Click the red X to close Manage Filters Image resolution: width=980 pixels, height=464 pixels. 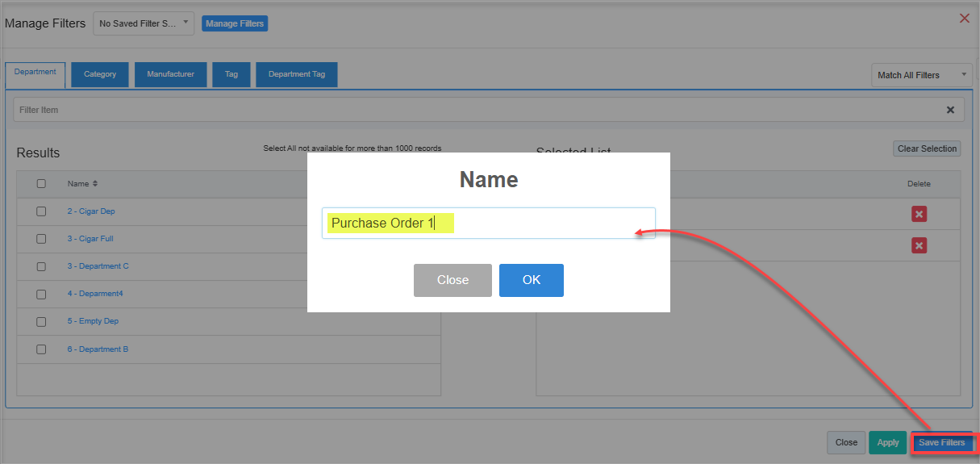coord(964,19)
